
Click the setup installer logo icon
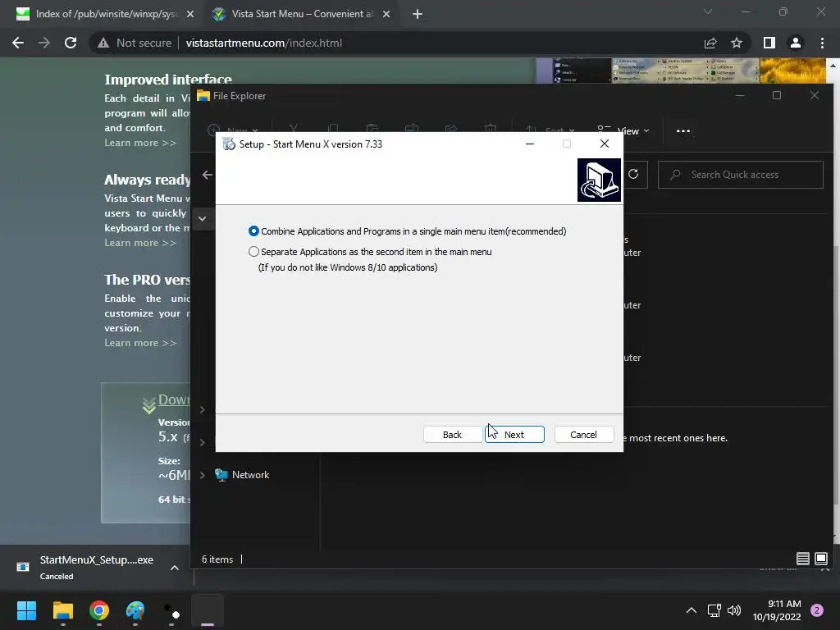point(599,180)
